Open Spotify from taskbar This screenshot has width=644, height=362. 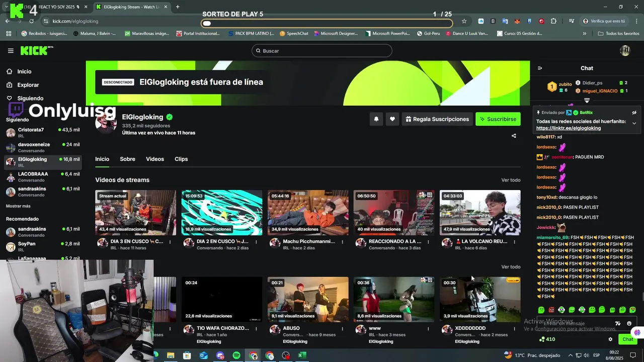[236, 355]
